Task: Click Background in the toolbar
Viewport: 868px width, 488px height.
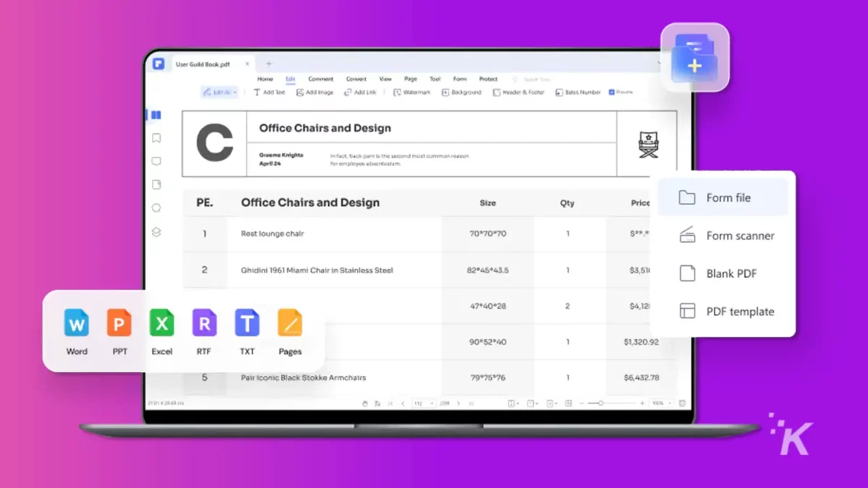Action: [461, 93]
